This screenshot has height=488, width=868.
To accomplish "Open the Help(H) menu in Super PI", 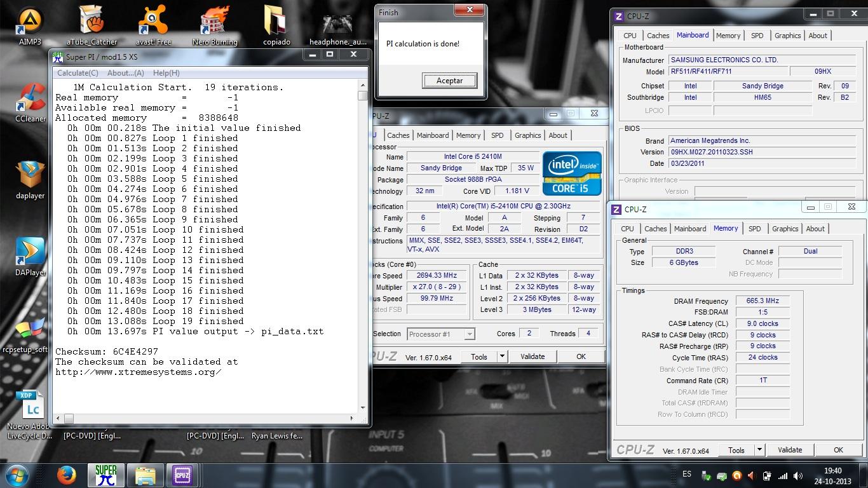I will pos(166,73).
